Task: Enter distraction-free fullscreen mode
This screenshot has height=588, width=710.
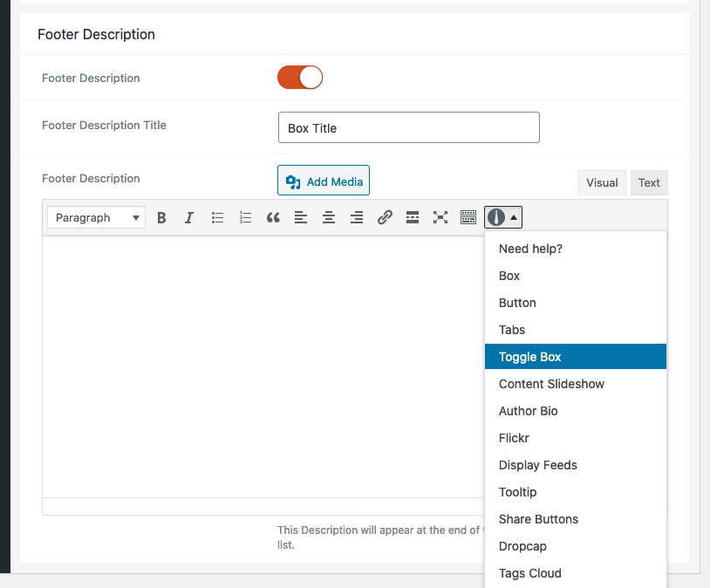Action: (440, 218)
